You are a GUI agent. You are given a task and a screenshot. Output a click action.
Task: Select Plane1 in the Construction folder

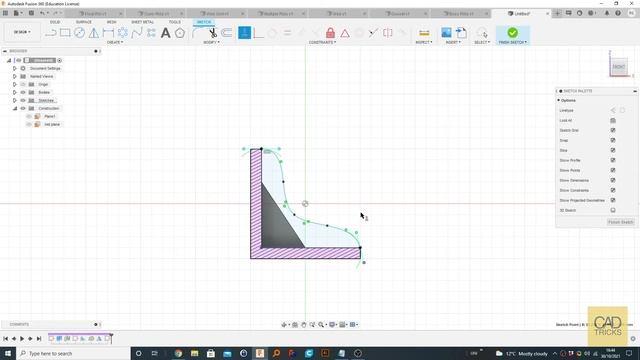[x=50, y=116]
